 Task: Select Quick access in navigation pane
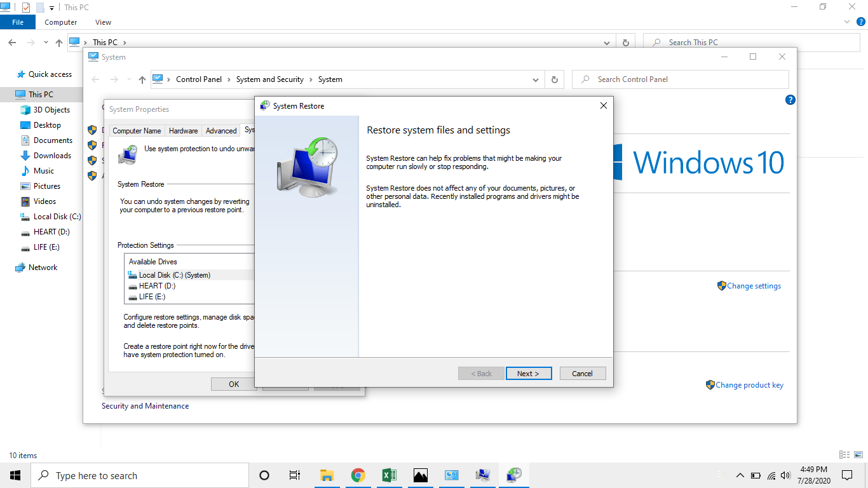[50, 74]
